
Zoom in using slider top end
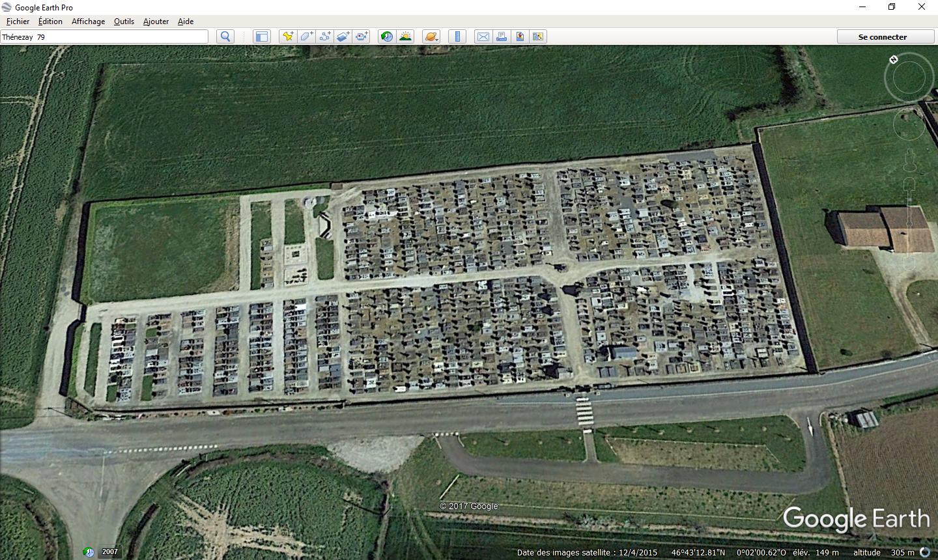(x=909, y=184)
